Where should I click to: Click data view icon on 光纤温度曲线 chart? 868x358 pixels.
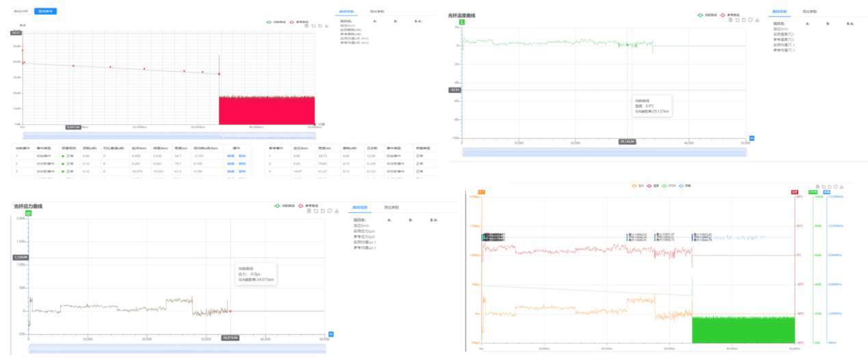coord(731,20)
